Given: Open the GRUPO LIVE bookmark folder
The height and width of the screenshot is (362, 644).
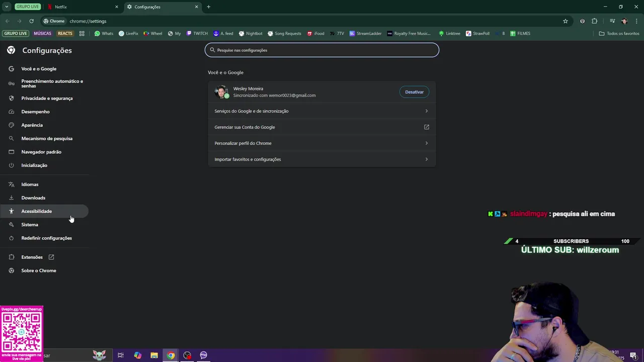Looking at the screenshot, I should point(16,34).
